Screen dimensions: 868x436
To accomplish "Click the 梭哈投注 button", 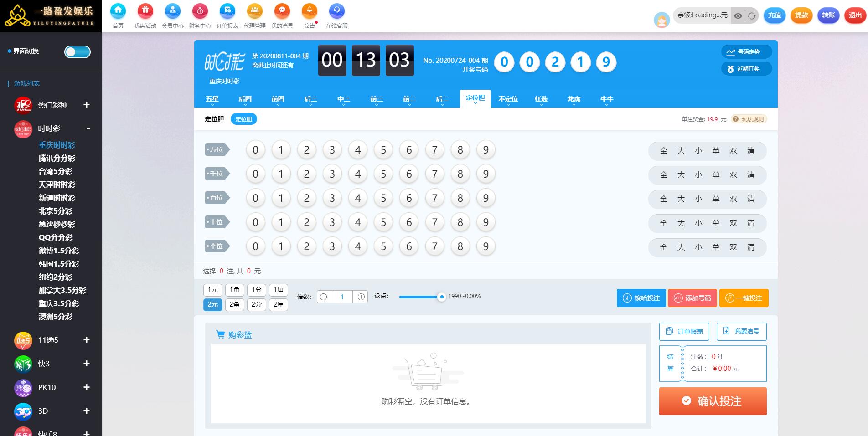I will click(641, 298).
